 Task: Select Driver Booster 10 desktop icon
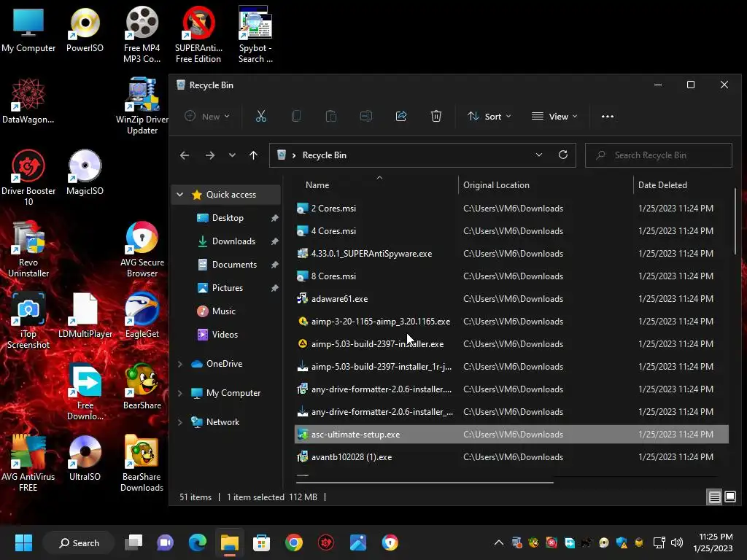click(x=28, y=178)
